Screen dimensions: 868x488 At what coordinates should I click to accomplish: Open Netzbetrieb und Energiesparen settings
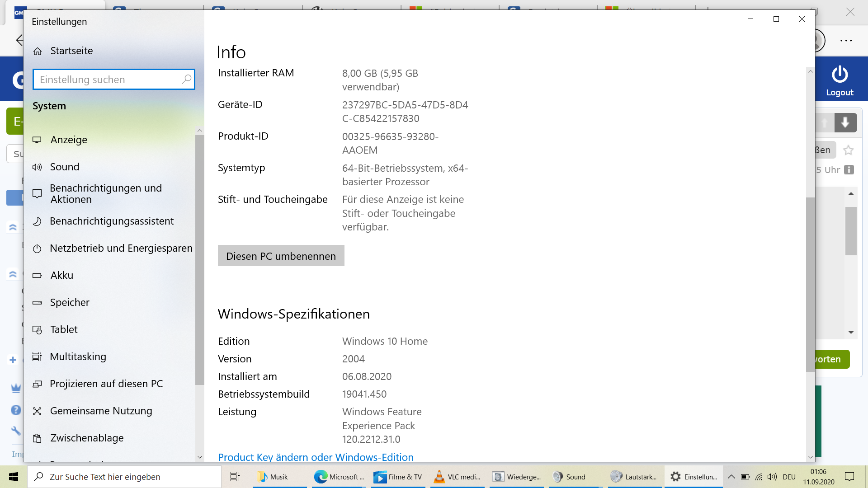click(121, 248)
